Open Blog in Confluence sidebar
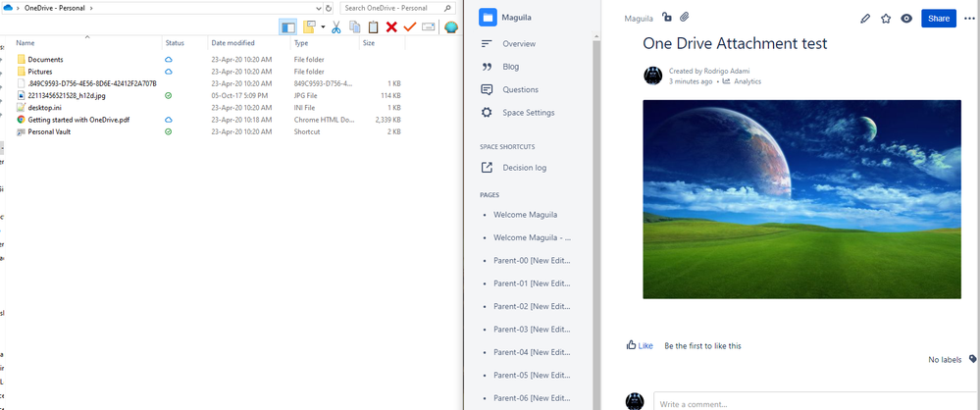 pos(511,67)
